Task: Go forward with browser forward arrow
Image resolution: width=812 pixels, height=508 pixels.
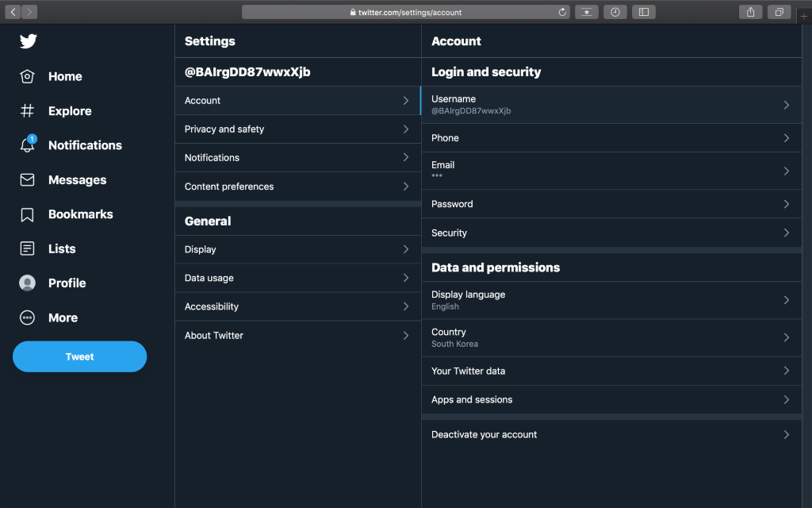Action: pos(29,12)
